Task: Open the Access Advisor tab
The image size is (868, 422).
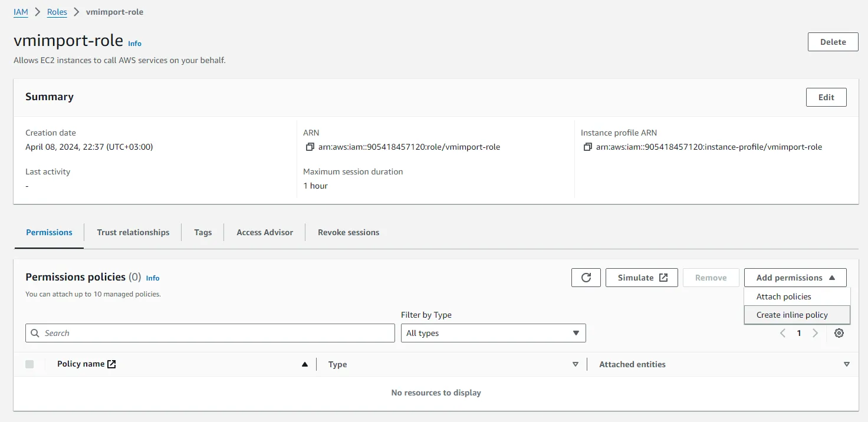Action: click(265, 232)
